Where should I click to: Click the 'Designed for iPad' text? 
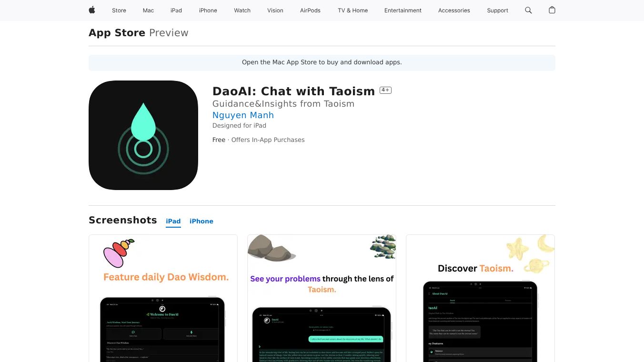point(239,126)
